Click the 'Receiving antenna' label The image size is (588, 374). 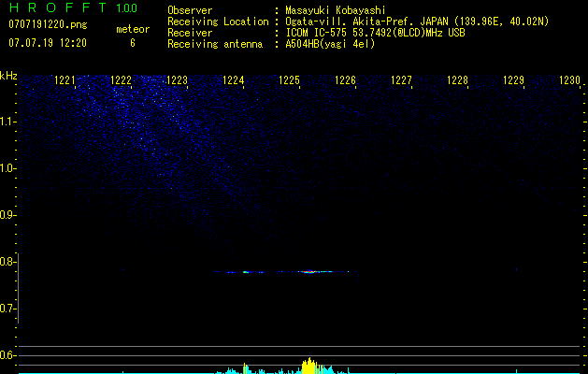tap(215, 44)
